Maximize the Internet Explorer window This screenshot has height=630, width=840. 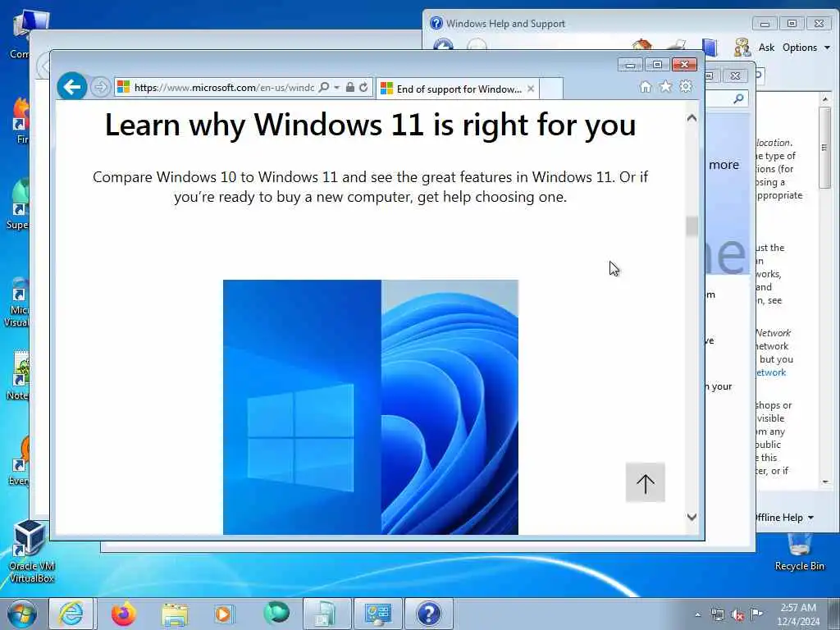coord(657,65)
